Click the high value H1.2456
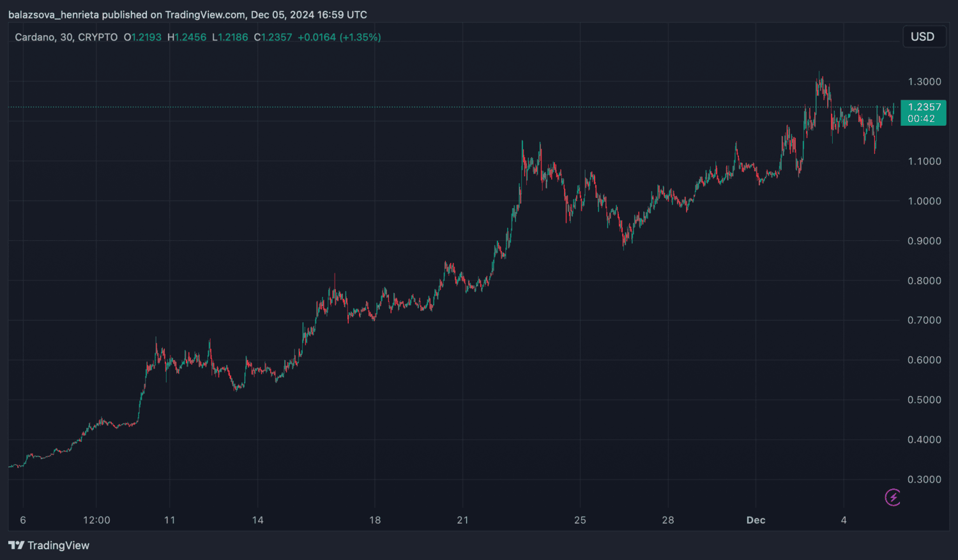 [x=186, y=38]
